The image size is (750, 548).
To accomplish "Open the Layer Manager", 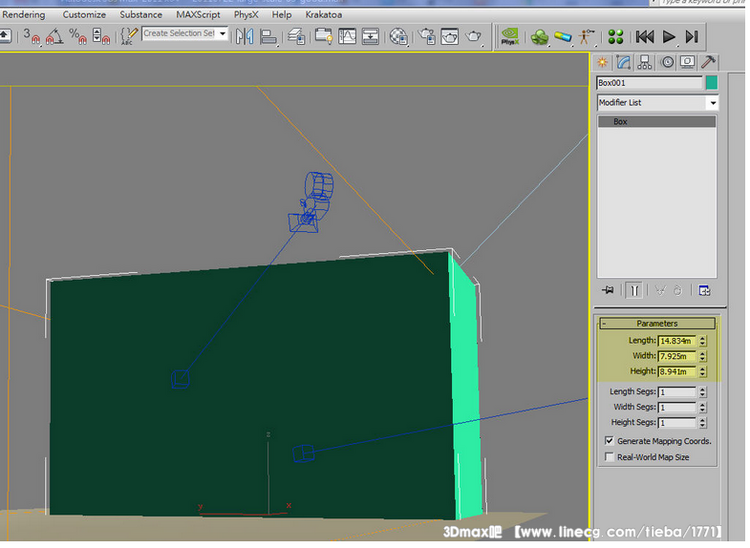I will [x=297, y=37].
